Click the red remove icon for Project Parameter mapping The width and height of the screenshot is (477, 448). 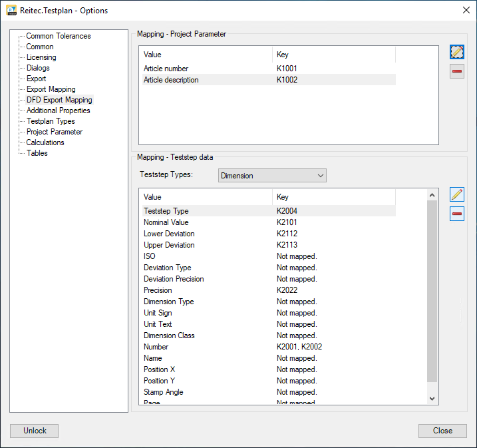(x=456, y=71)
